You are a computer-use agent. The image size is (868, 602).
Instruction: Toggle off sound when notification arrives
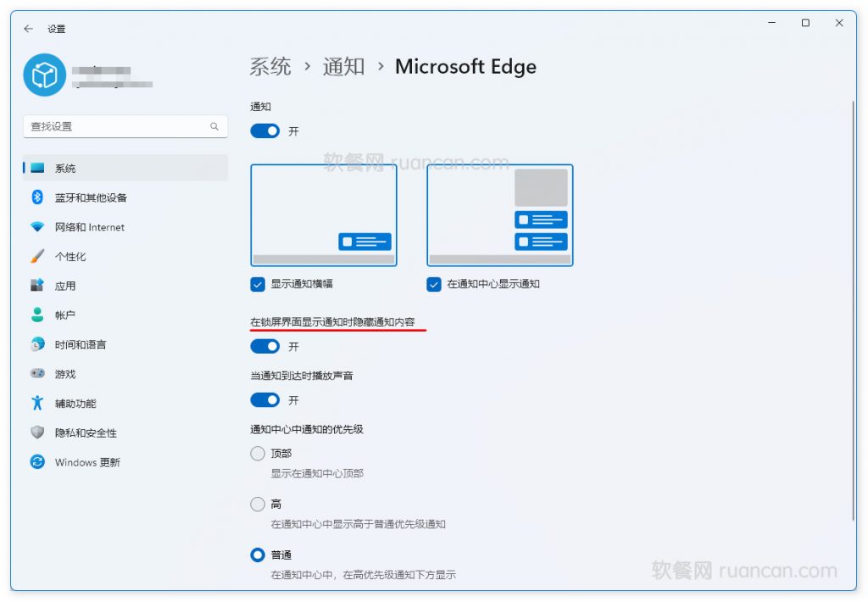(265, 399)
